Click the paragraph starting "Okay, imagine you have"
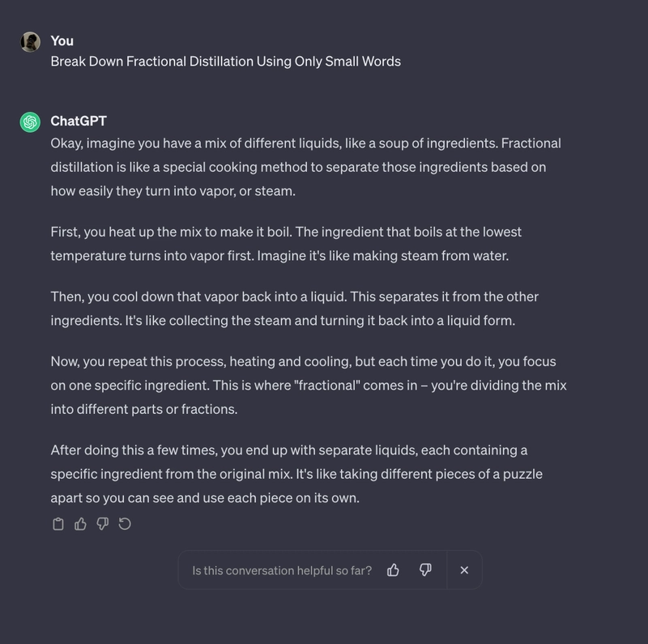 pyautogui.click(x=306, y=167)
